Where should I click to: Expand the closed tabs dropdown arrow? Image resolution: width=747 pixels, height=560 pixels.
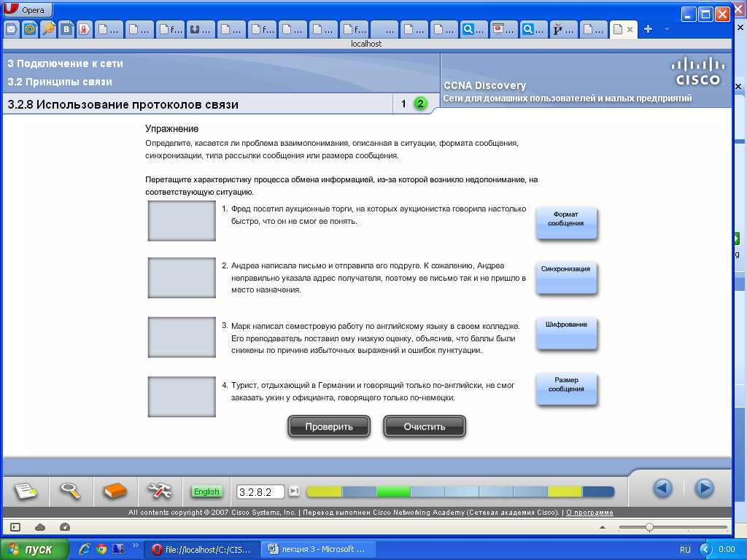pyautogui.click(x=667, y=29)
